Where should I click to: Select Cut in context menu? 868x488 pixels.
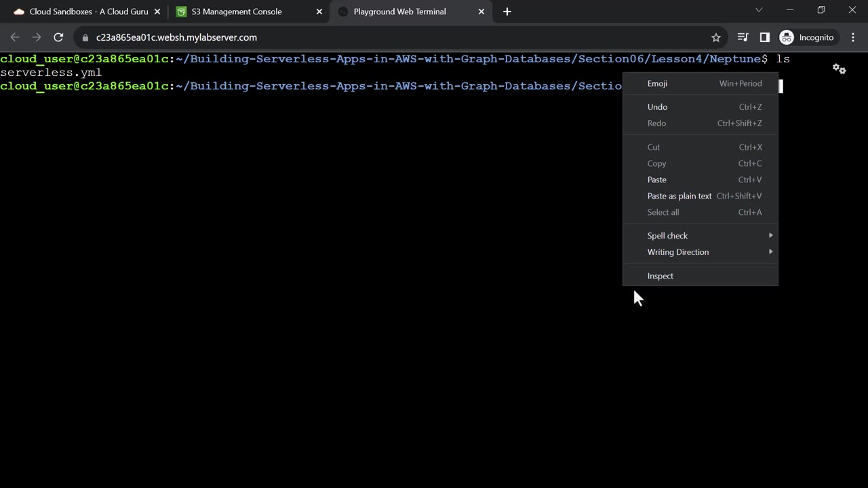tap(701, 147)
